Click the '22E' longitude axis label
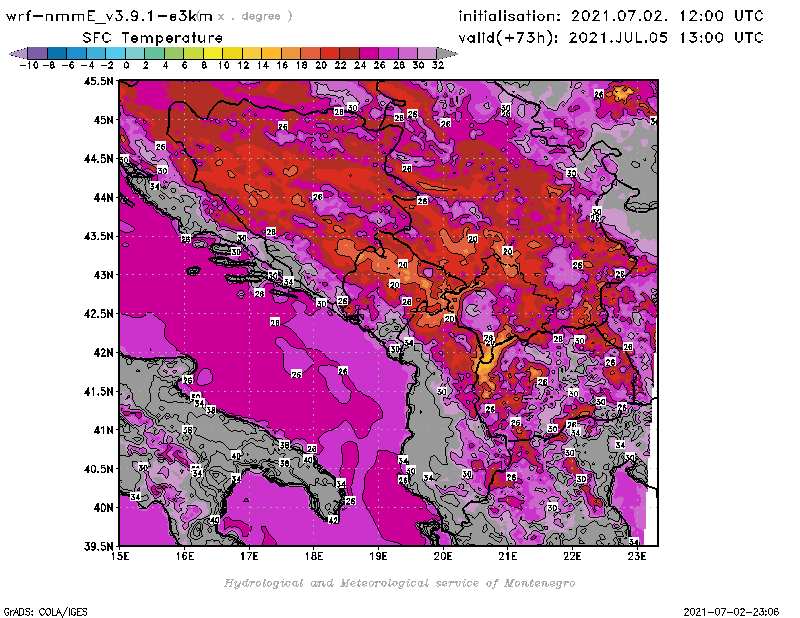This screenshot has width=800, height=618. (572, 557)
